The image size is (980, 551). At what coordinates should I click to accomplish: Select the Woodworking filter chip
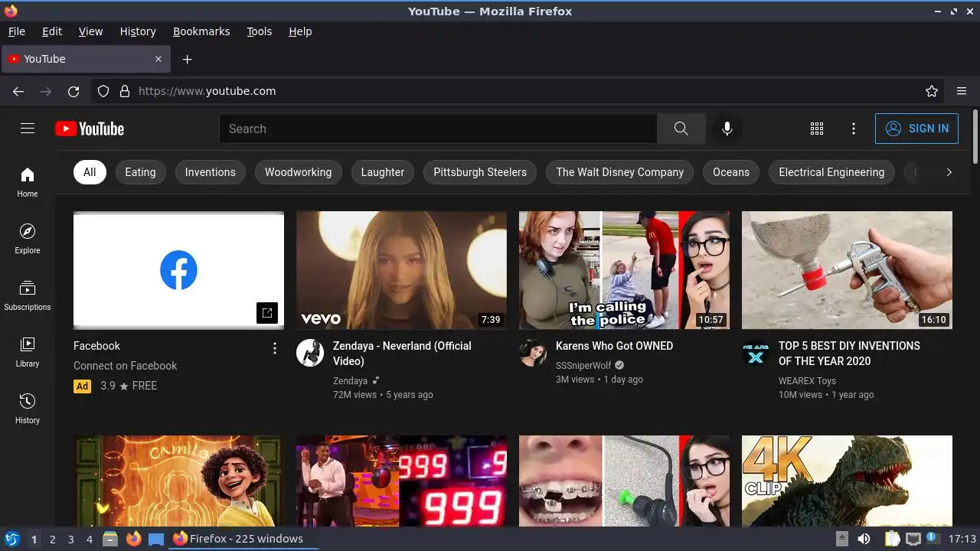pyautogui.click(x=299, y=172)
